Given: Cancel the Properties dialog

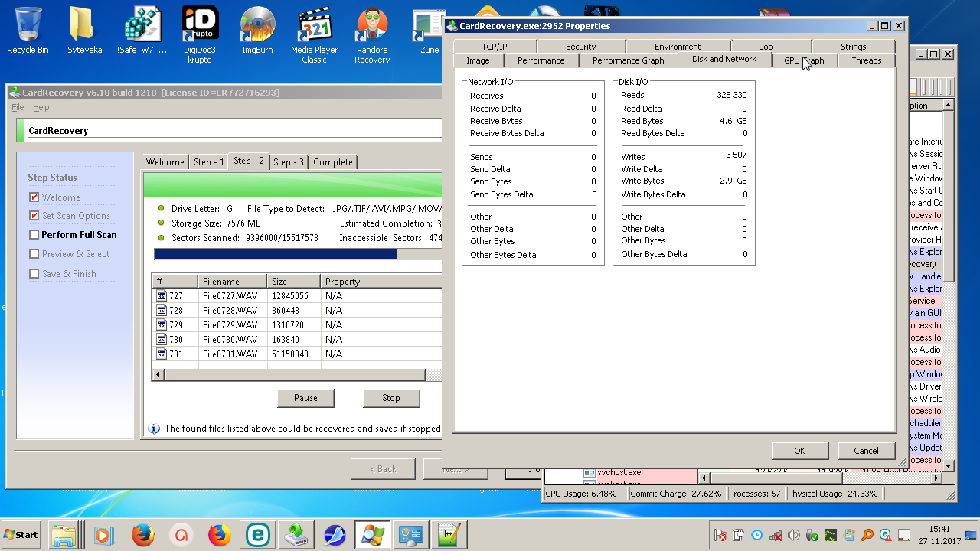Looking at the screenshot, I should 867,451.
